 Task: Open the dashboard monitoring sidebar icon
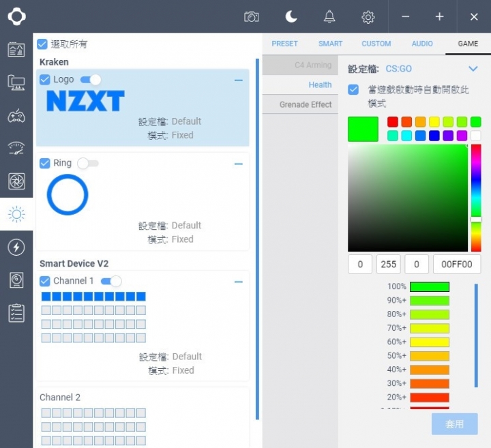16,50
